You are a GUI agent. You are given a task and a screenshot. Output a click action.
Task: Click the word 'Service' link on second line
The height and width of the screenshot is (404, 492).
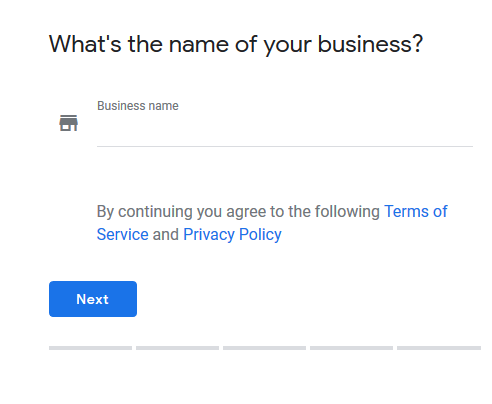click(x=123, y=234)
